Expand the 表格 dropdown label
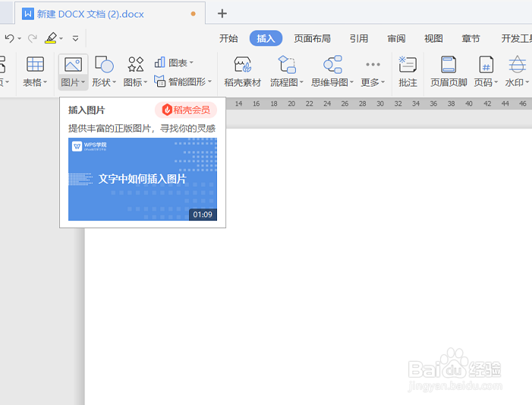 tap(35, 83)
